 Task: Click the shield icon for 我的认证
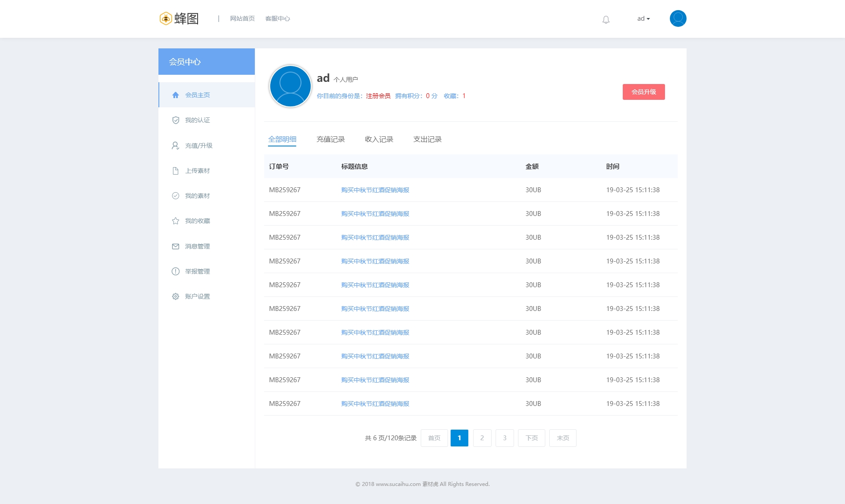176,120
